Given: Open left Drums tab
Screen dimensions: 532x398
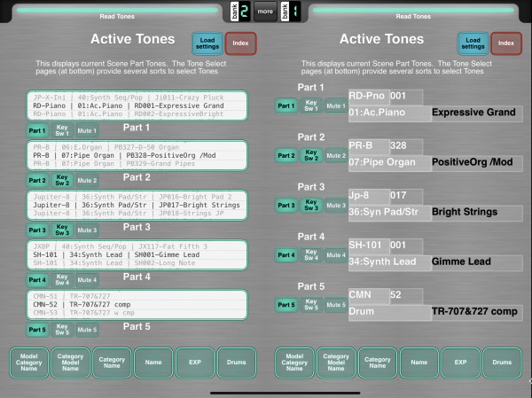Looking at the screenshot, I should click(x=237, y=363).
